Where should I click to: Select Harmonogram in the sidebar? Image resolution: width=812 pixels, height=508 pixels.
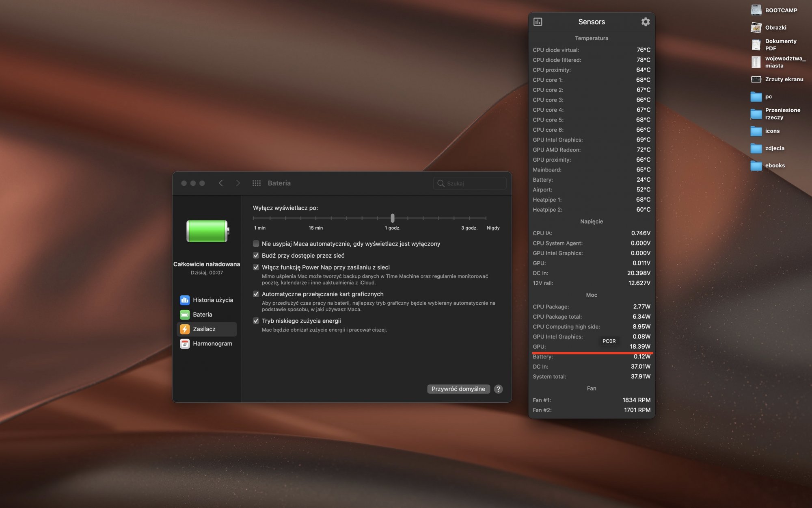207,343
